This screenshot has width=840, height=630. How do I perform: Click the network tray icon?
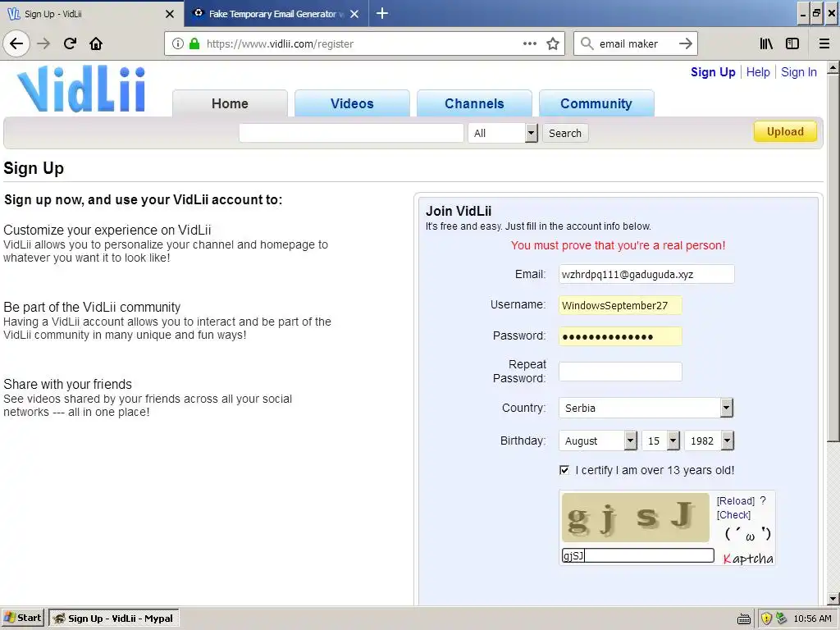pos(781,619)
